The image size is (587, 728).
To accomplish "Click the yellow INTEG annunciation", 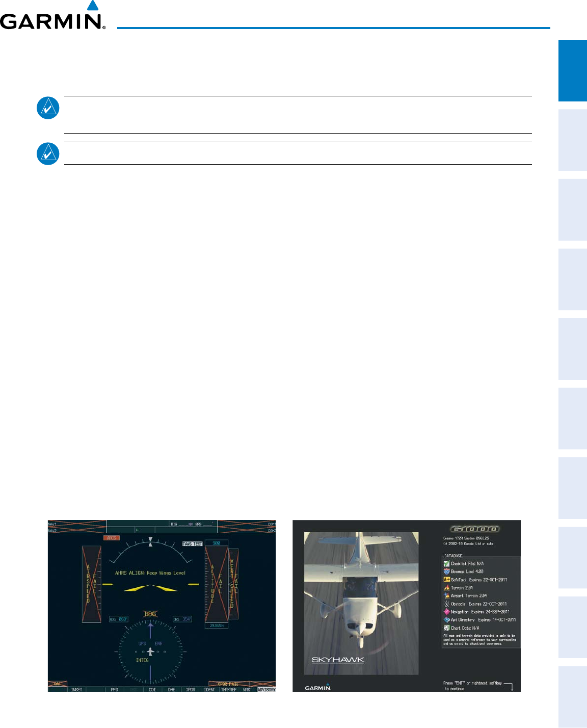I will pyautogui.click(x=142, y=660).
